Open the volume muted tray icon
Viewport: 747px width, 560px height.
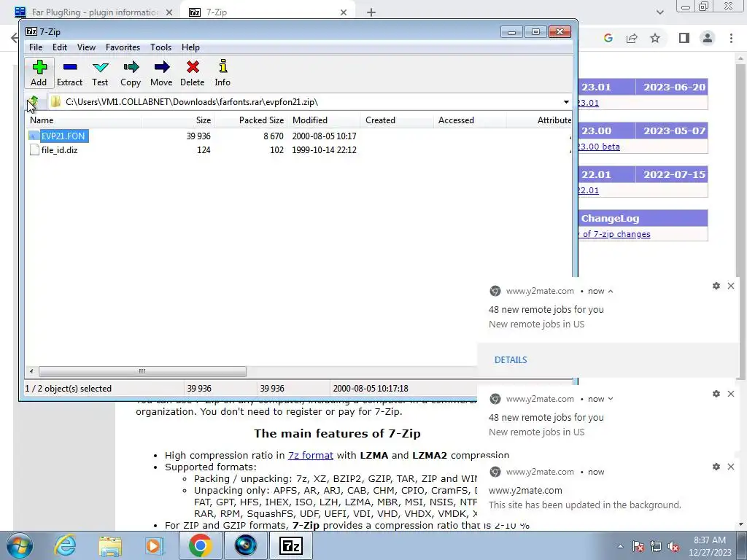pyautogui.click(x=673, y=547)
